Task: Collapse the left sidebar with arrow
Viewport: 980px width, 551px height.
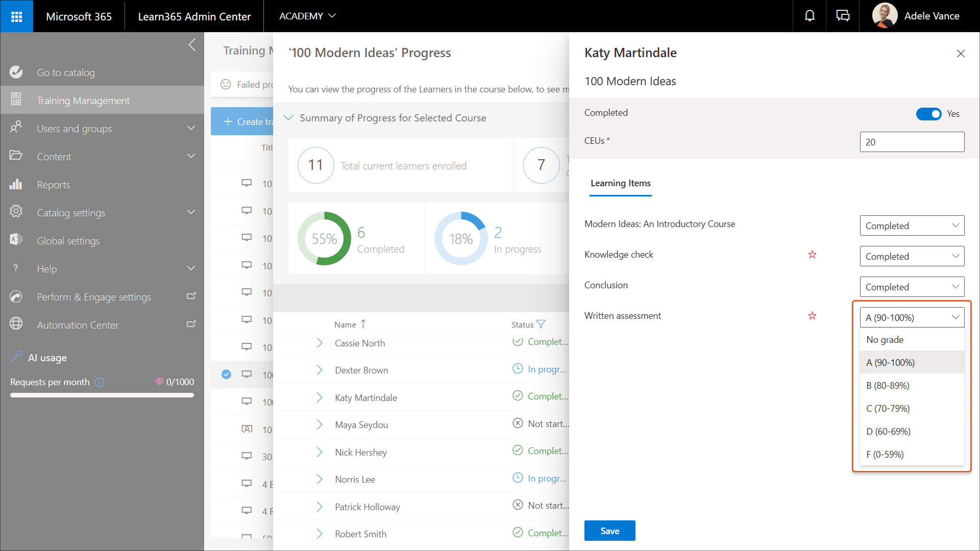Action: [x=192, y=45]
